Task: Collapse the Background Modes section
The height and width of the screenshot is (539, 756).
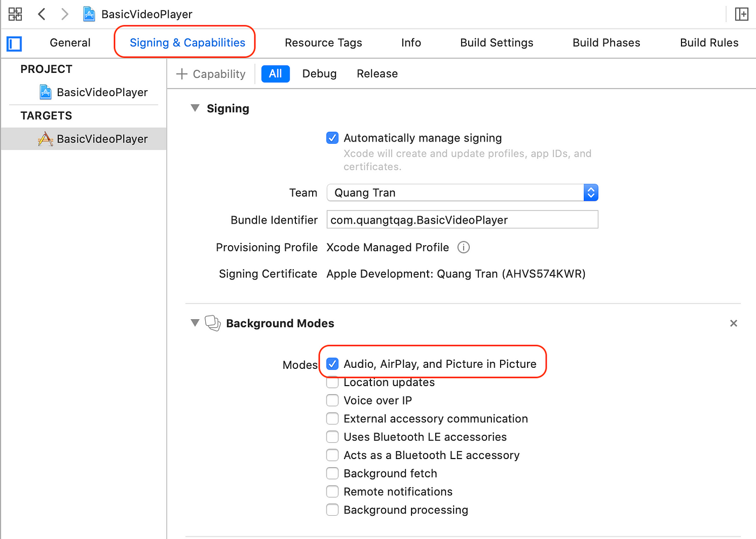Action: click(195, 323)
